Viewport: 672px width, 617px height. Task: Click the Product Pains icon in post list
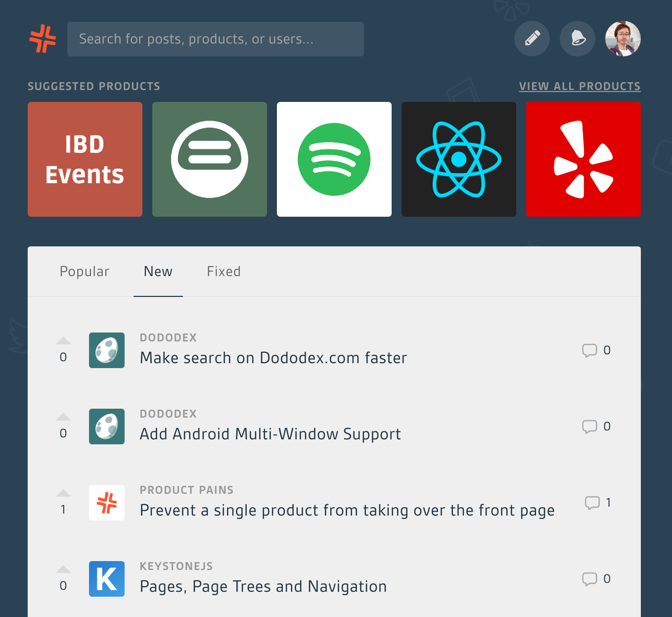(x=107, y=503)
